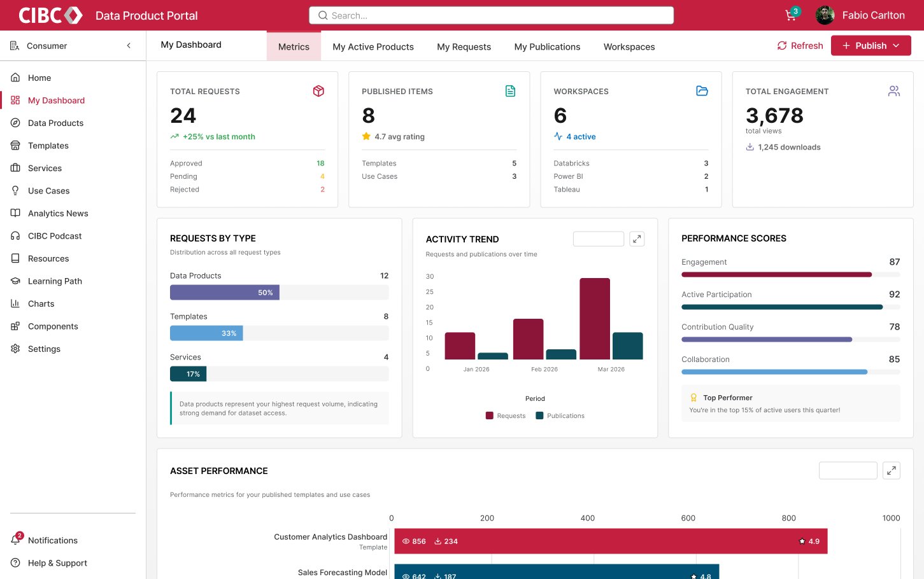Toggle the Requests legend swatch

[x=489, y=415]
